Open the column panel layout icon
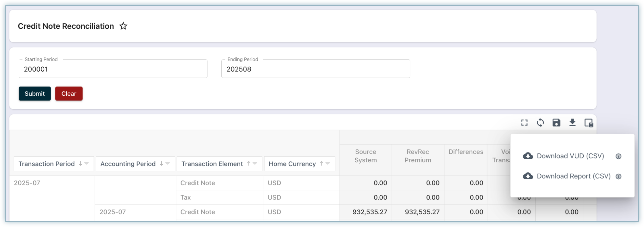Viewport: 644px width, 227px height. (x=588, y=123)
